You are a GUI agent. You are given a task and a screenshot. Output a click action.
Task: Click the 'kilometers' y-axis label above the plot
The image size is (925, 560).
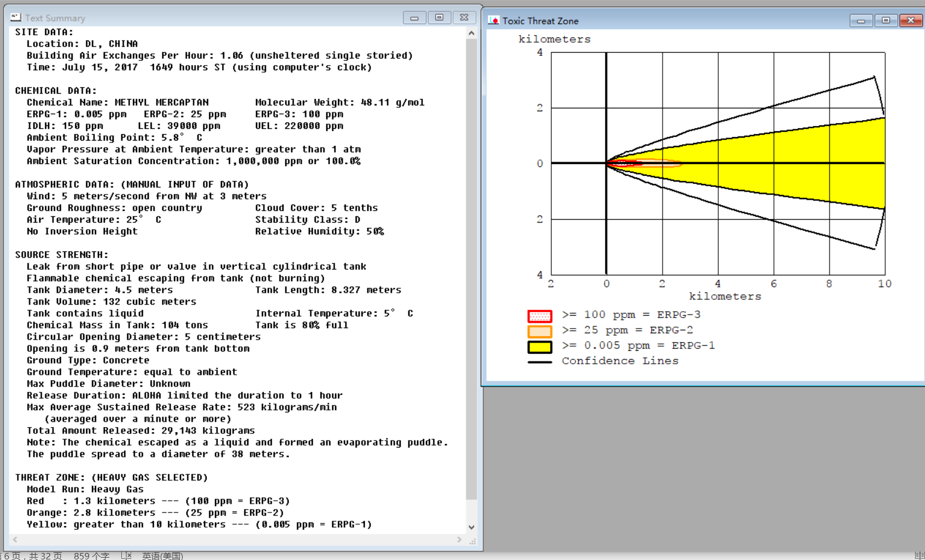point(555,39)
